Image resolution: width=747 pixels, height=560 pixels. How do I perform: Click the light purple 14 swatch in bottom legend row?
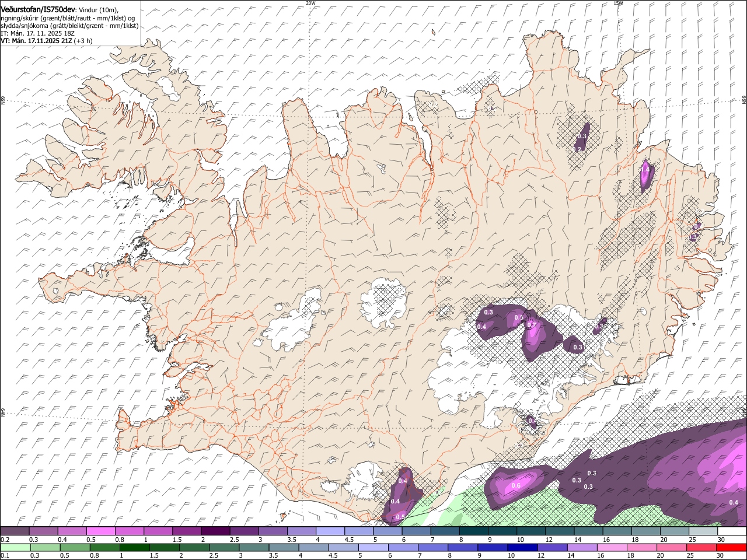(x=581, y=548)
